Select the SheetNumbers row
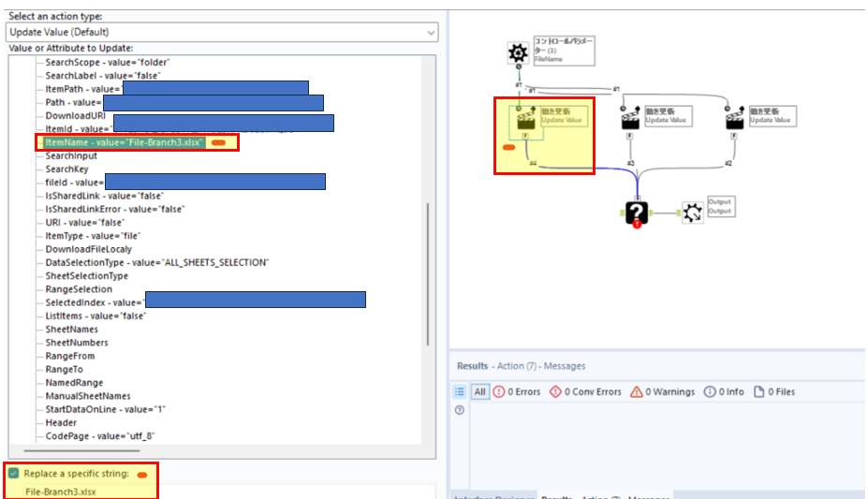This screenshot has width=868, height=499. [x=77, y=343]
